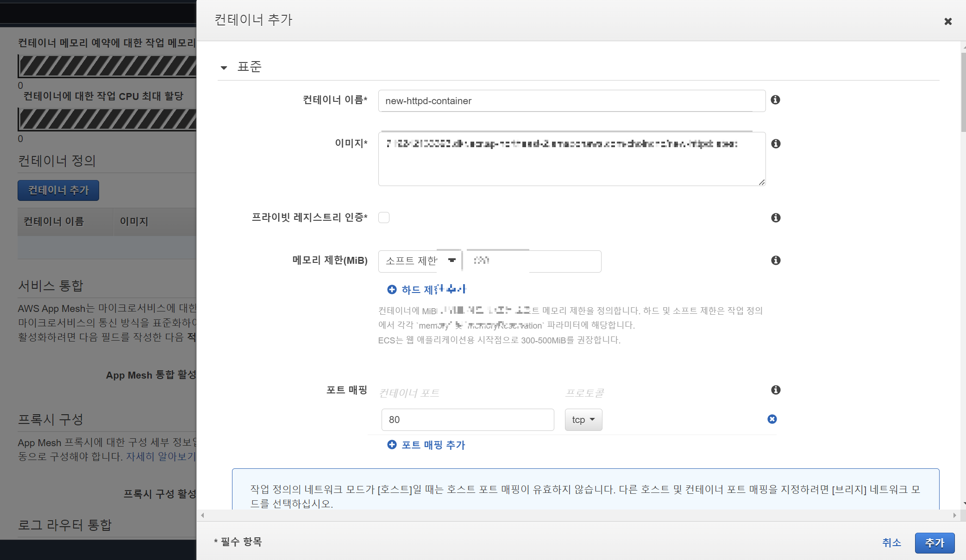Screen dimensions: 966x560
Task: Enable private registry authentication checkbox
Action: coord(384,218)
